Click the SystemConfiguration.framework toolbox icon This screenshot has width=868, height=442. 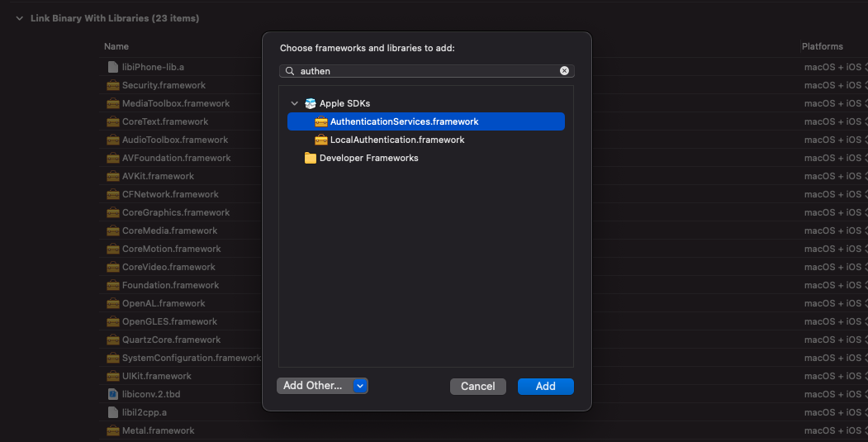tap(113, 358)
